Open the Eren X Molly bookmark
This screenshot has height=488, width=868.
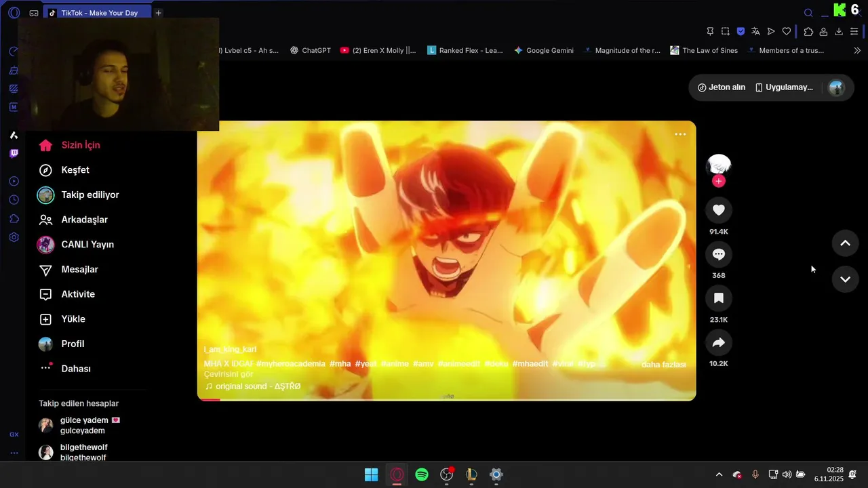click(x=378, y=50)
